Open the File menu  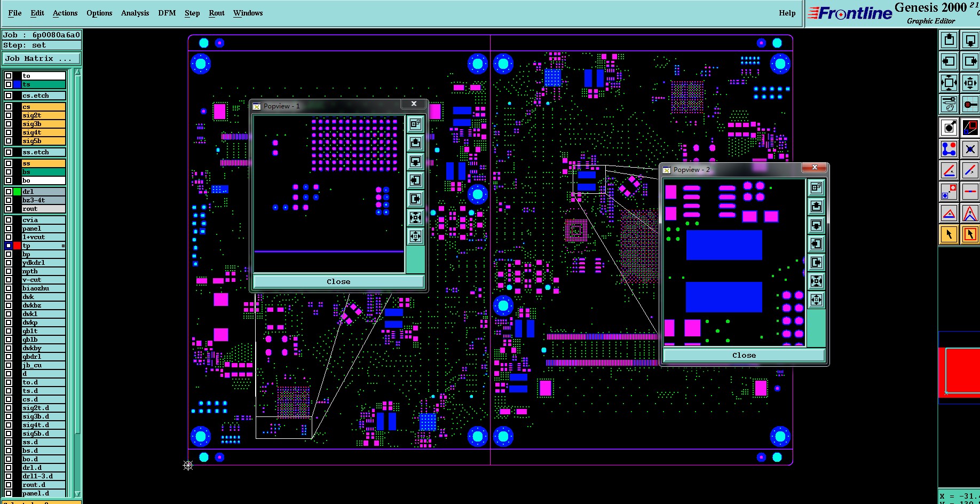[15, 13]
